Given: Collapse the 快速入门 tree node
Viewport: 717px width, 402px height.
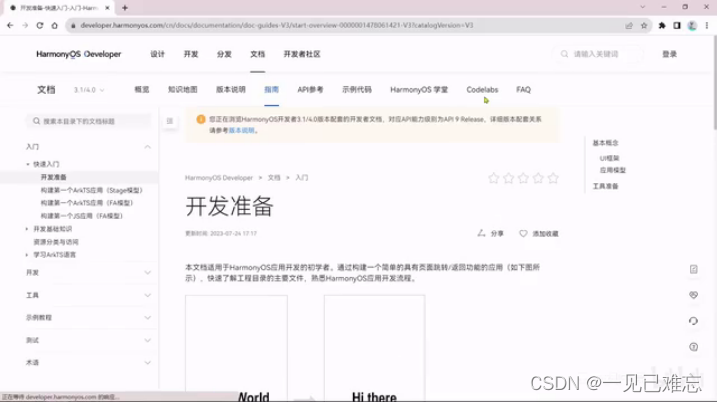Looking at the screenshot, I should coord(28,164).
